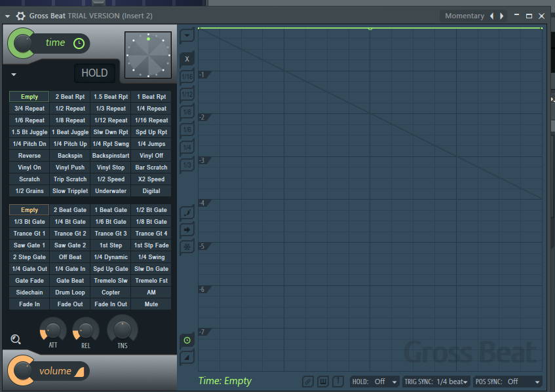Select the Slw Dwn Rpt preset

[111, 132]
